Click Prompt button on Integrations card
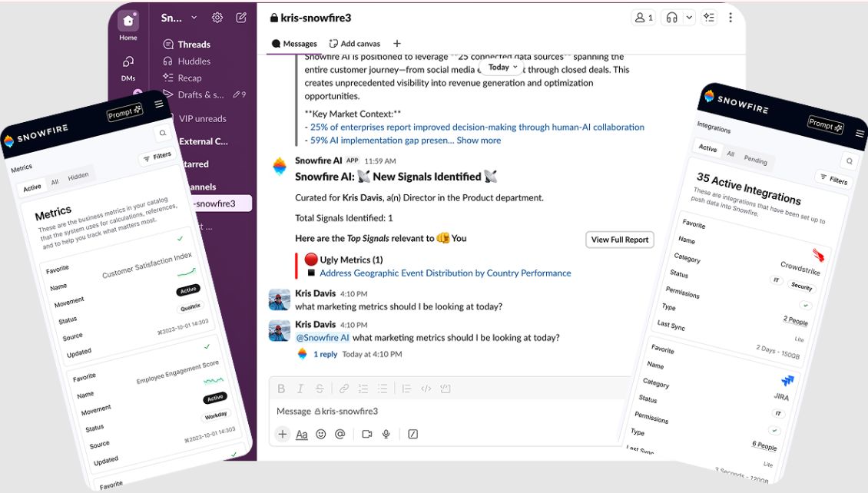 pyautogui.click(x=826, y=124)
